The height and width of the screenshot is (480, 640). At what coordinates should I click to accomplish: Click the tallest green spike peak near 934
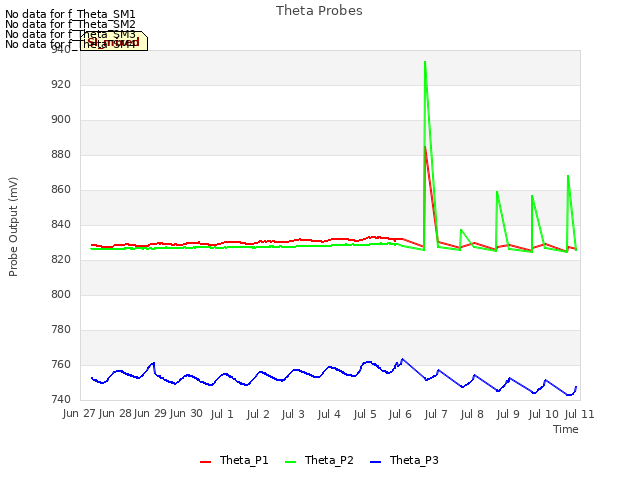click(425, 62)
